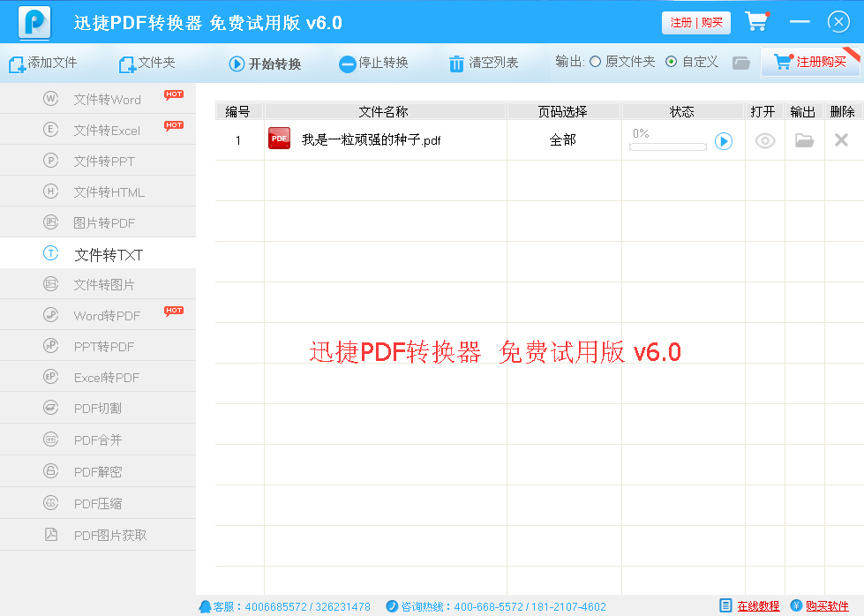Click the PDF图片获取 icon

coord(50,535)
